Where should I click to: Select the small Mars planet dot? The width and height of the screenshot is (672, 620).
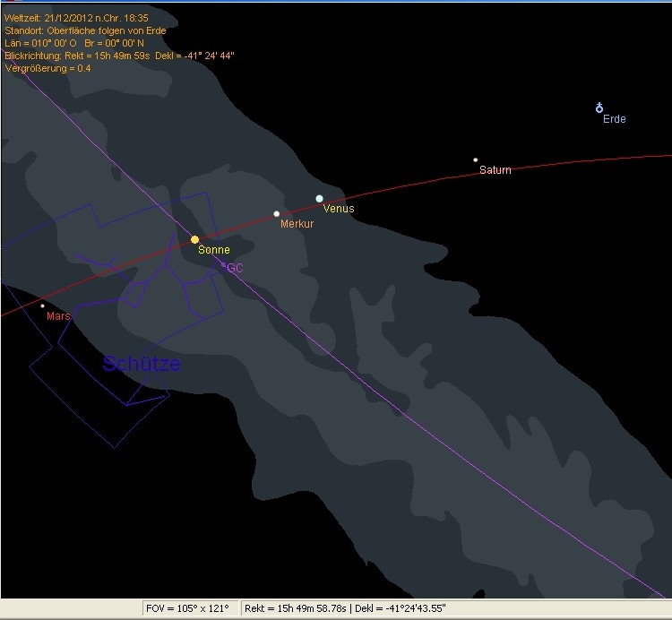(x=42, y=306)
